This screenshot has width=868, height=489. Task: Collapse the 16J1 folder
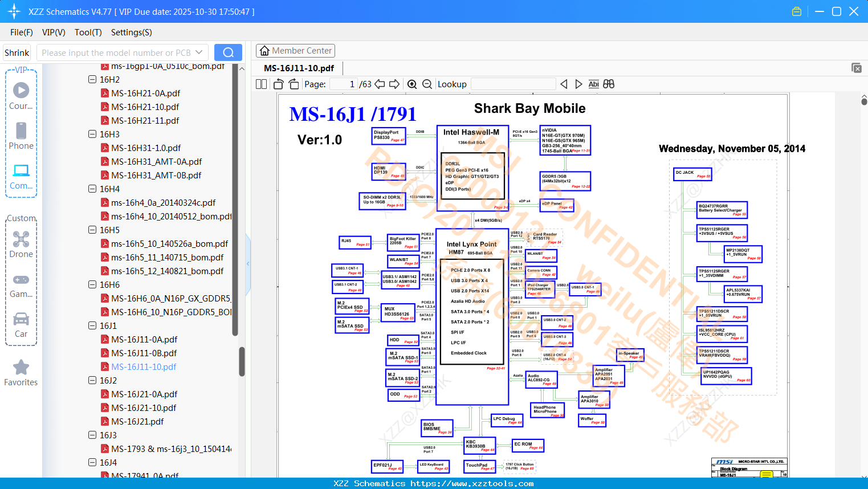tap(92, 325)
